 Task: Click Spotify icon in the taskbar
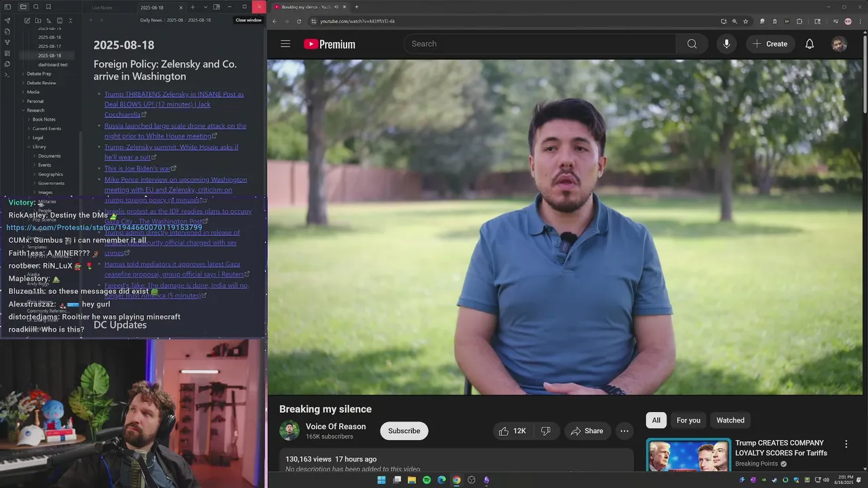coord(427,480)
